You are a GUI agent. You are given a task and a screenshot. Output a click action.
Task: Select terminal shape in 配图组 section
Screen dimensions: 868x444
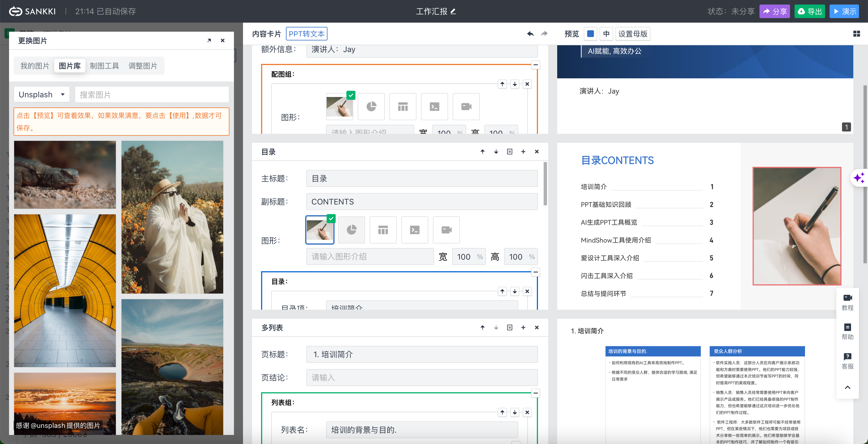435,107
